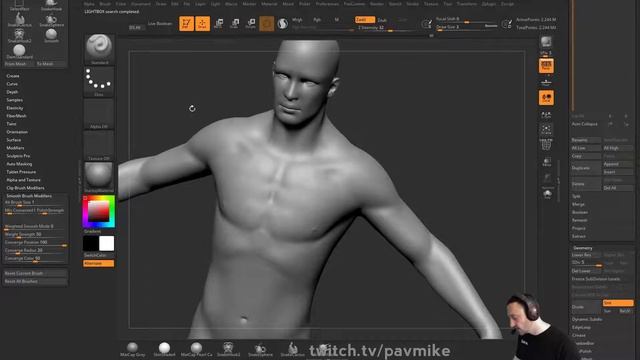Click the SwitchColor button

point(99,255)
